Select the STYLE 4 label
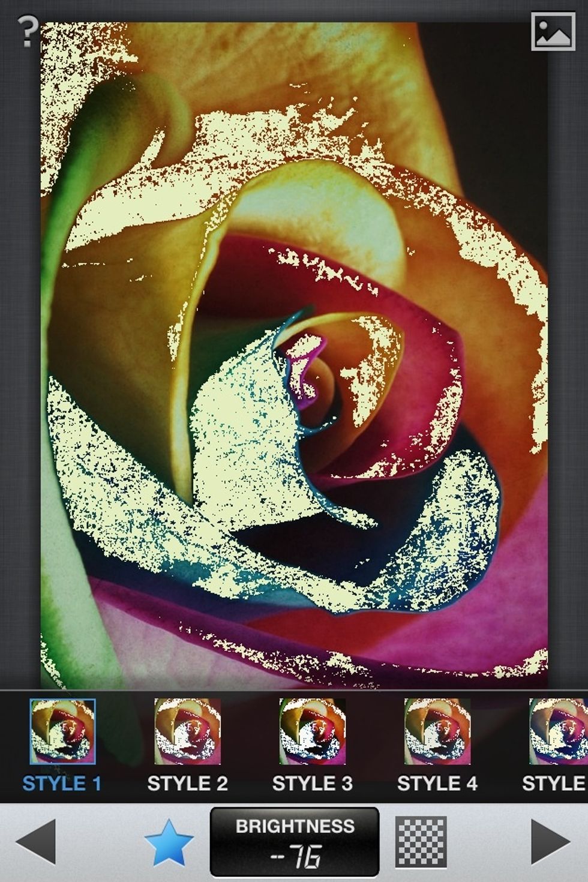Image resolution: width=588 pixels, height=882 pixels. click(437, 784)
